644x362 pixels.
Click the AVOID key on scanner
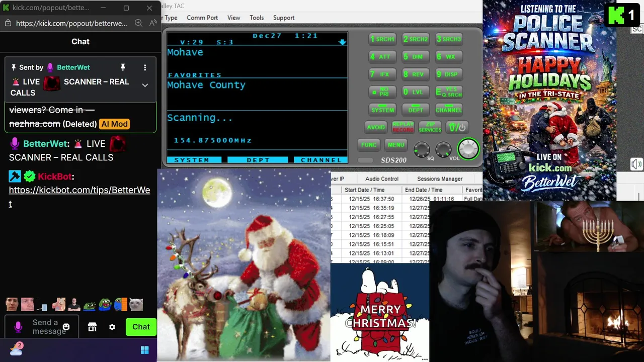coord(376,127)
